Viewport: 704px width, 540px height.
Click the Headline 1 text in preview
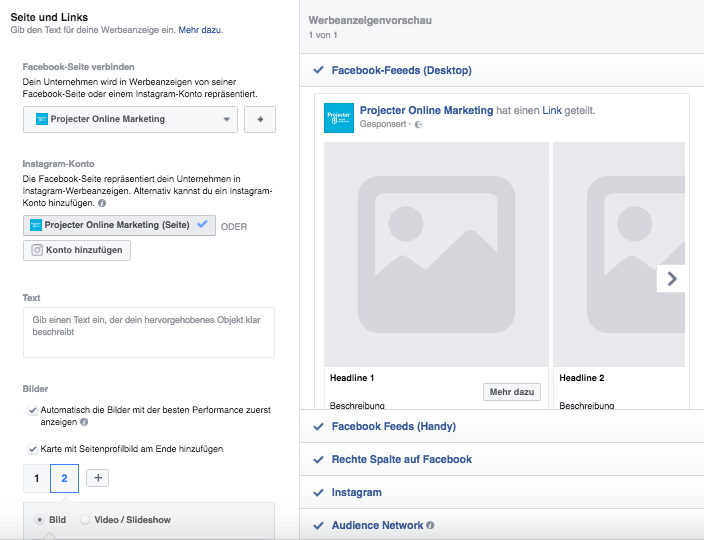352,378
